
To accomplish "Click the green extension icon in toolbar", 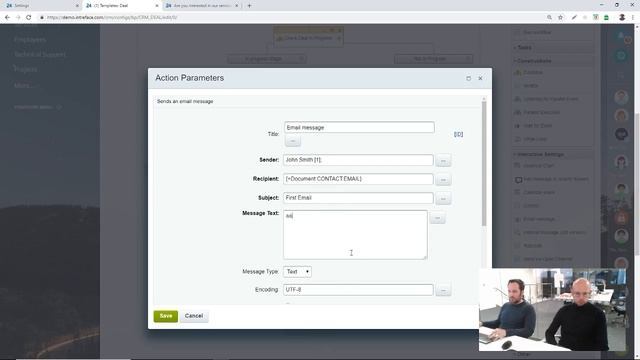I will [x=607, y=18].
